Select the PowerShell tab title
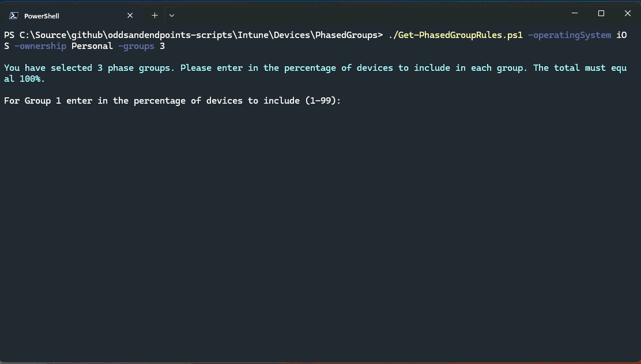Viewport: 641px width, 364px height. coord(42,16)
